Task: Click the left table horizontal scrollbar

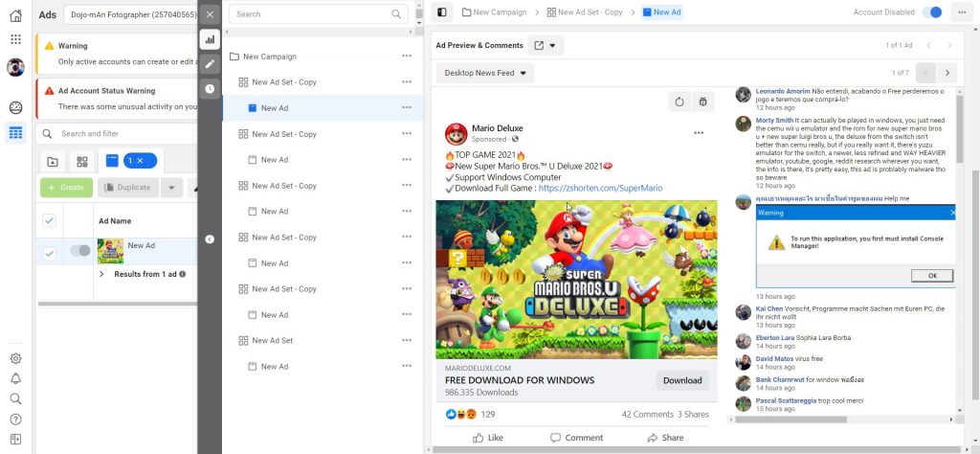Action: [x=118, y=304]
